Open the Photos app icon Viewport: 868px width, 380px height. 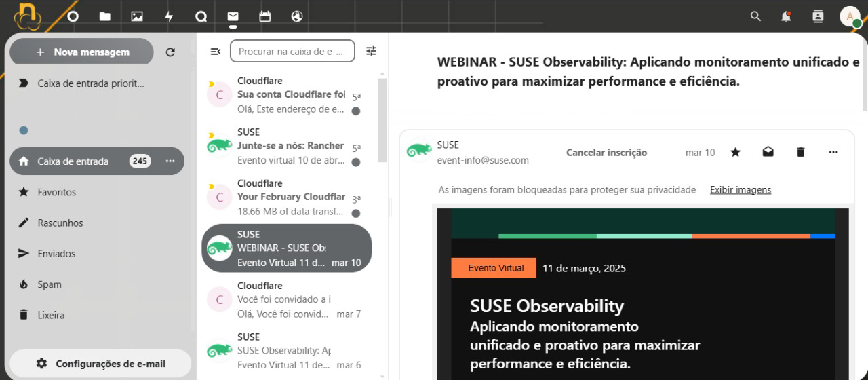pyautogui.click(x=137, y=16)
